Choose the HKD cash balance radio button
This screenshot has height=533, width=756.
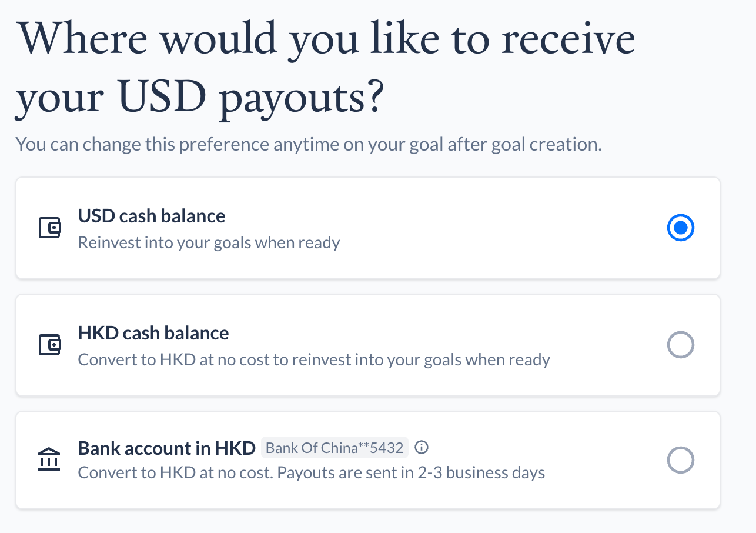pos(680,345)
